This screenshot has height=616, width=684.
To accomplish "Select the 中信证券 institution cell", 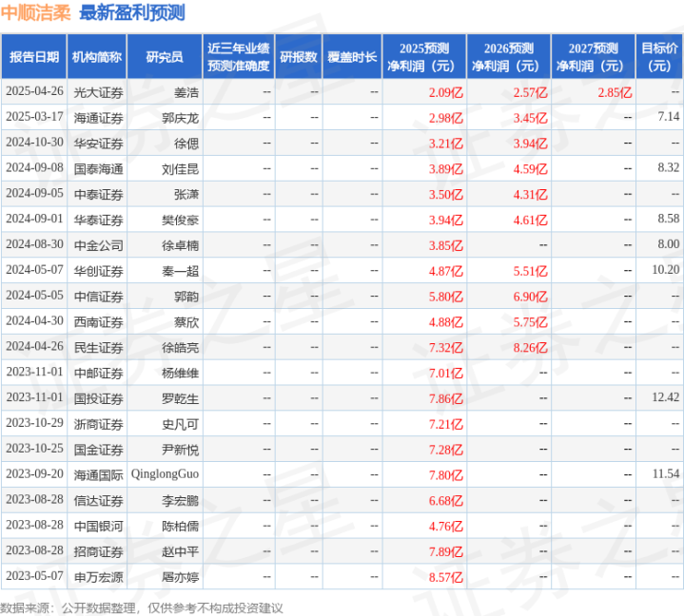I will [98, 297].
